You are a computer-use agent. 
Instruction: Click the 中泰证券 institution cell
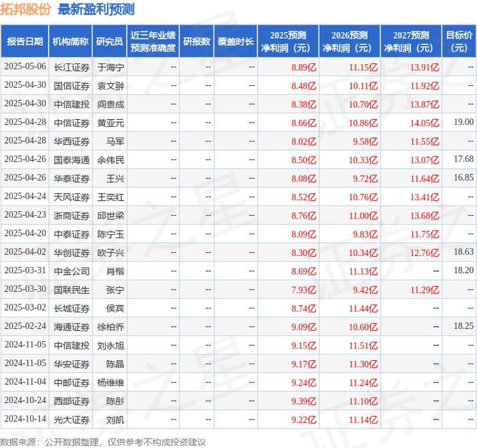(x=72, y=234)
